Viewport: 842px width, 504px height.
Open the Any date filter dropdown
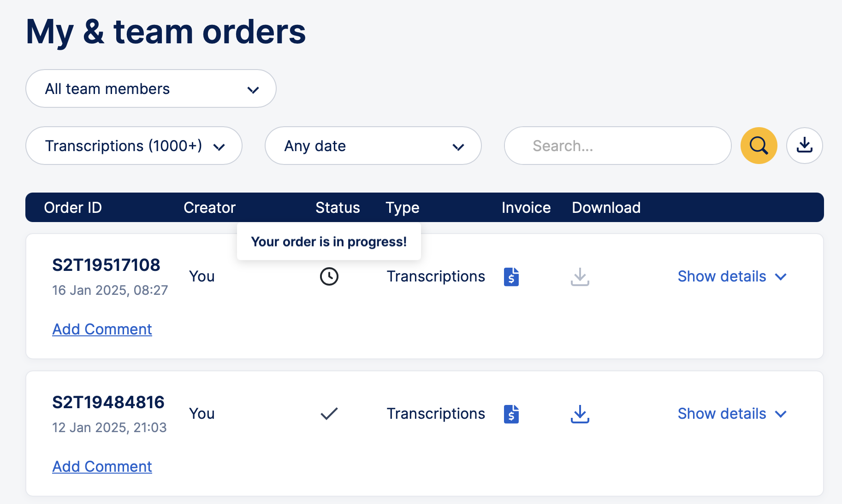point(373,146)
